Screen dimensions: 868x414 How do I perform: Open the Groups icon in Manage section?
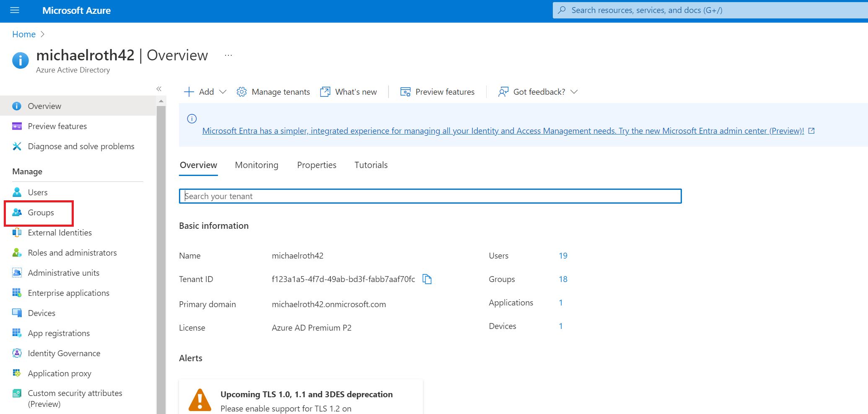[x=17, y=212]
